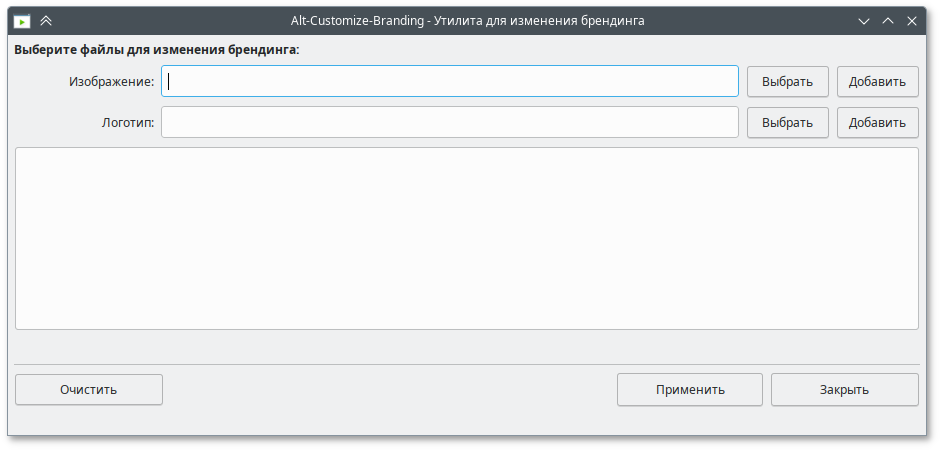Viewport: 940px width, 450px height.
Task: Click into the Логотип text field
Action: tap(450, 123)
